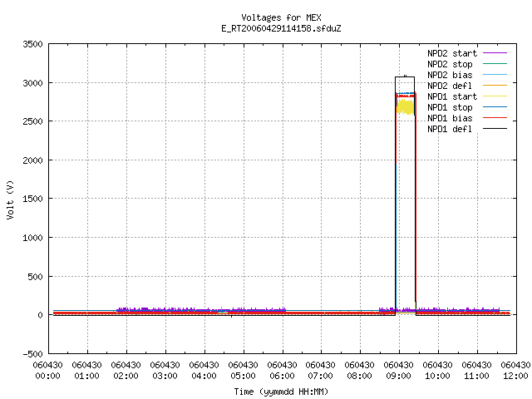The image size is (532, 399).
Task: Click the '060430 03:00' time tick label
Action: tap(165, 371)
